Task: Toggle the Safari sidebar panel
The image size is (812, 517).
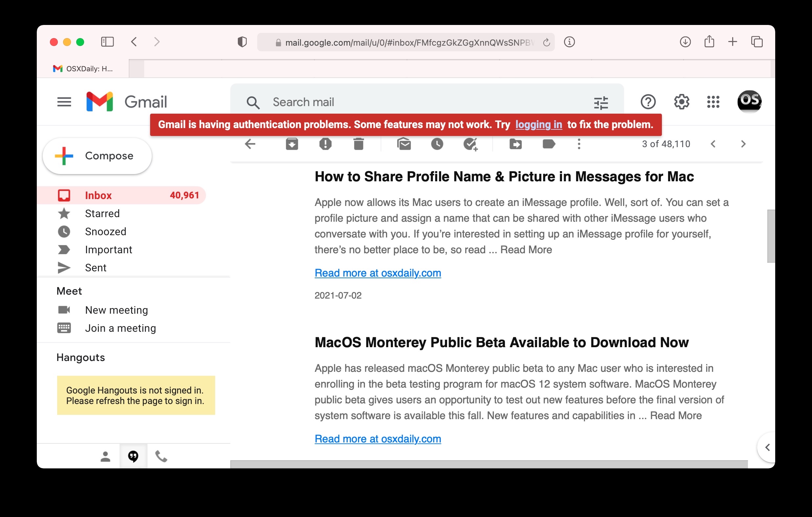Action: (x=107, y=42)
